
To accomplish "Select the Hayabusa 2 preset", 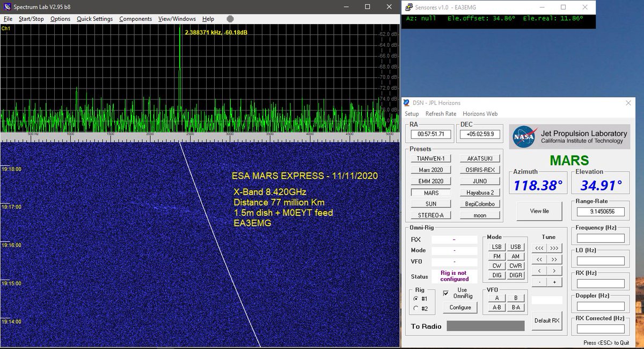I will pos(480,192).
